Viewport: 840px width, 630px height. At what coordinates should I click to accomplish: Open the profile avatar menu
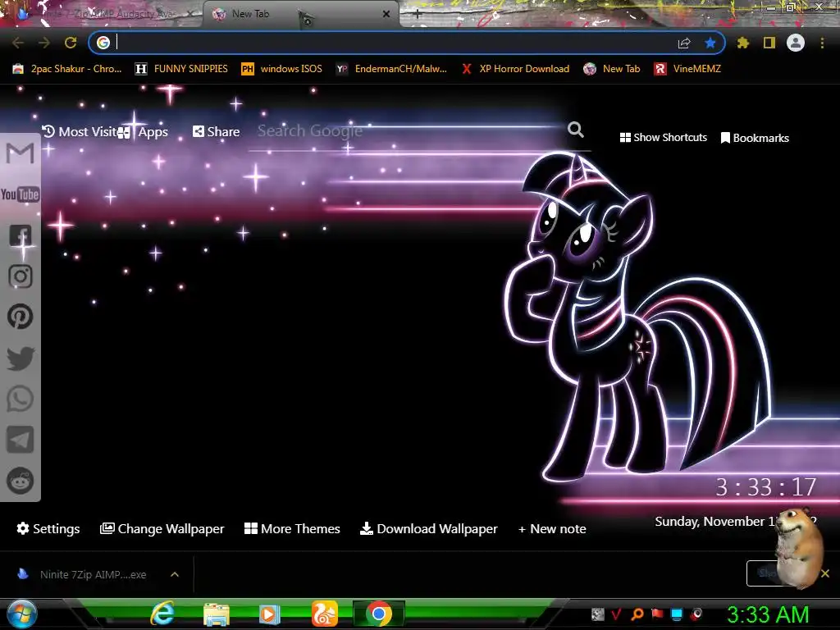pyautogui.click(x=796, y=43)
